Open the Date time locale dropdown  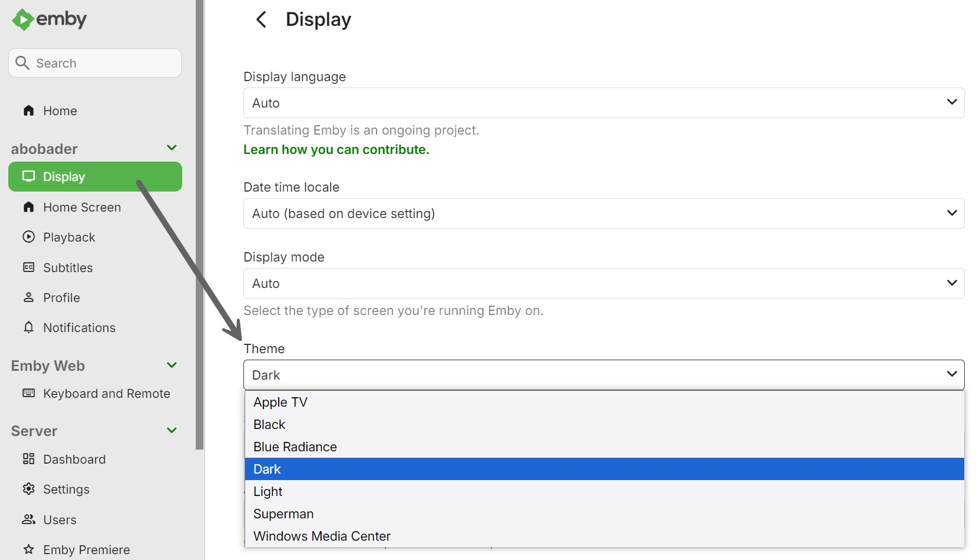[x=603, y=213]
